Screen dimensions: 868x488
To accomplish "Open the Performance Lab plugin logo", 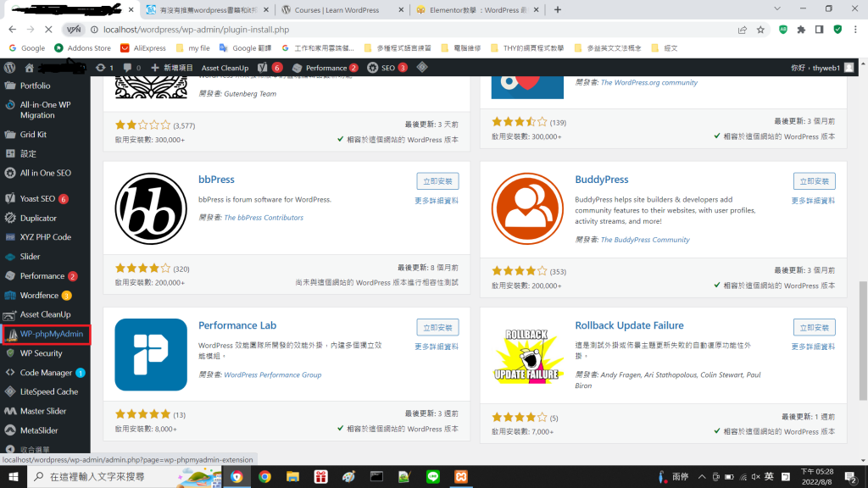I will [x=151, y=355].
